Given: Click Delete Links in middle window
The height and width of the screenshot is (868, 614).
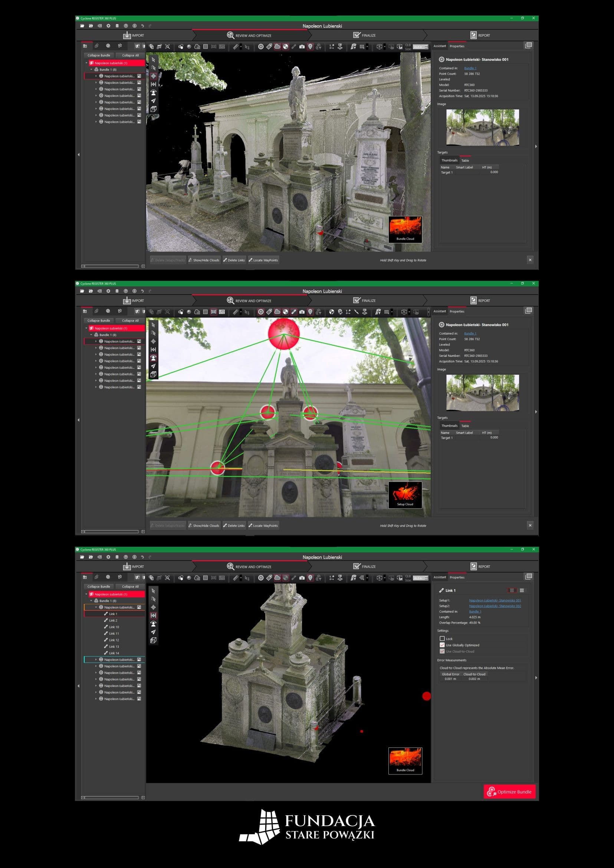Looking at the screenshot, I should pos(234,526).
